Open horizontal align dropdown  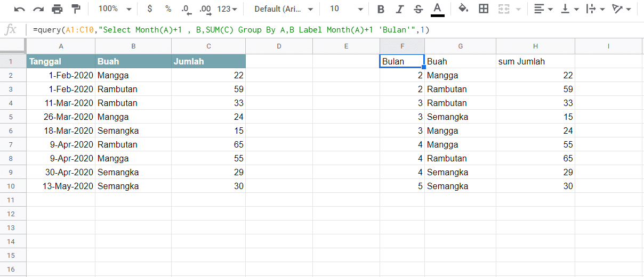[x=543, y=9]
